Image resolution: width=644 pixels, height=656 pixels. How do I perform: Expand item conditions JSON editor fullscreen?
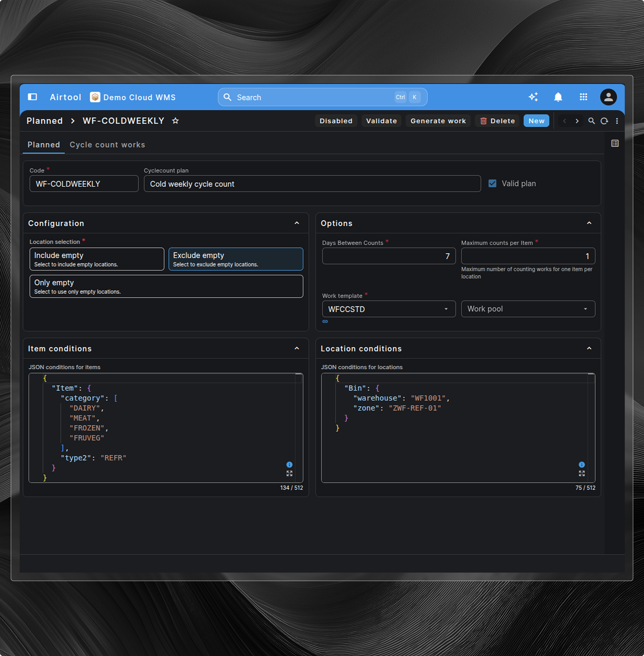coord(289,473)
